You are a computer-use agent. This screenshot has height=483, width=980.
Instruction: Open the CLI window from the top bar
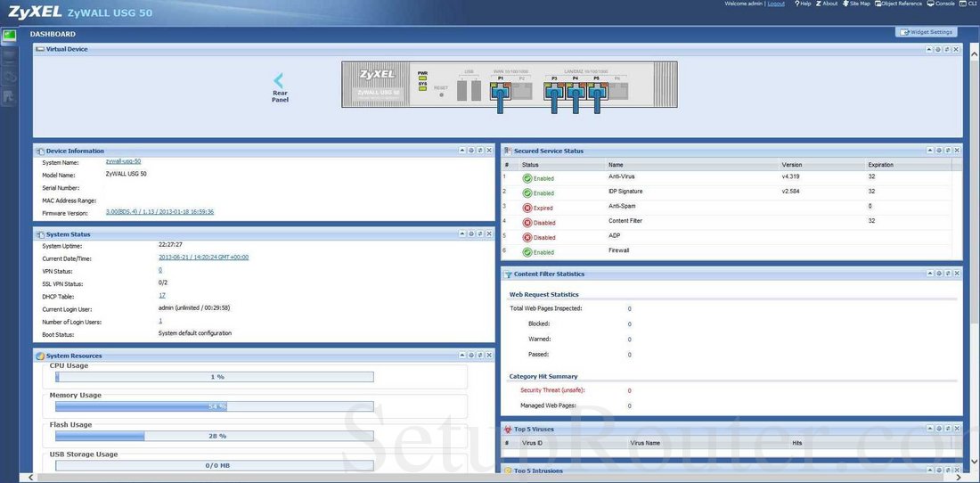[x=969, y=4]
